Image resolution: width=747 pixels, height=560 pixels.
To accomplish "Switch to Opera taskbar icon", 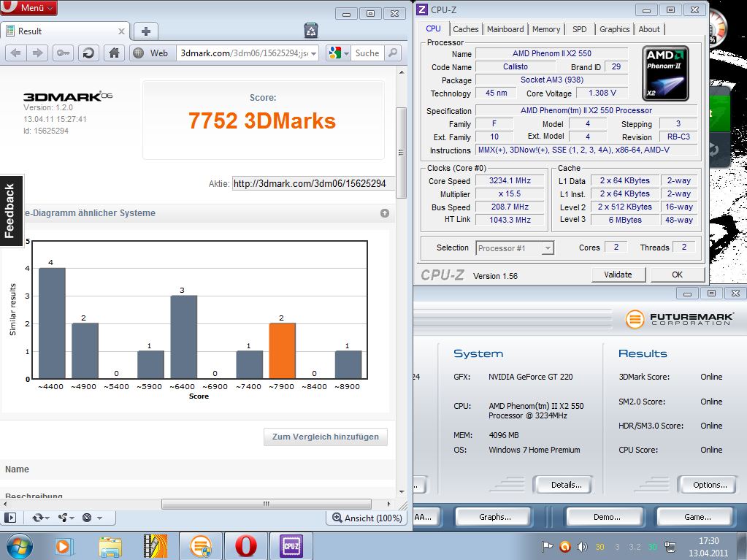I will click(x=246, y=546).
